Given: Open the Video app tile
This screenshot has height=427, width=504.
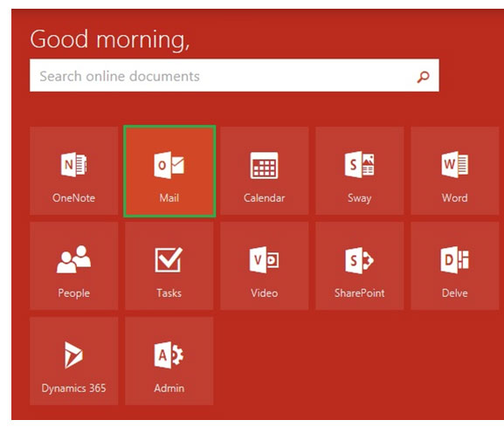Looking at the screenshot, I should [264, 265].
